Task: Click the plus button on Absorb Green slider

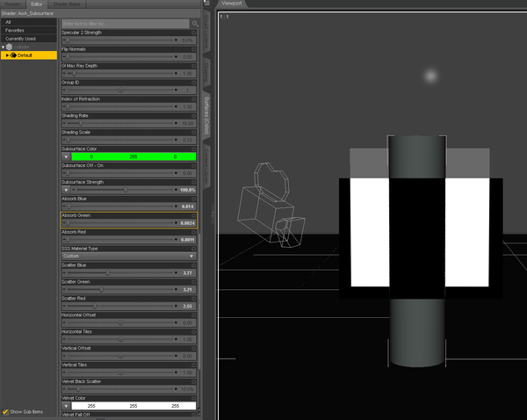Action: (x=176, y=223)
